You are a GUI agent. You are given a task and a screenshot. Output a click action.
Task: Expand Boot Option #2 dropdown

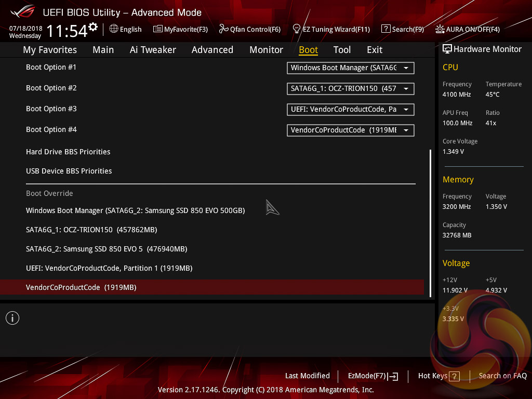pyautogui.click(x=351, y=88)
